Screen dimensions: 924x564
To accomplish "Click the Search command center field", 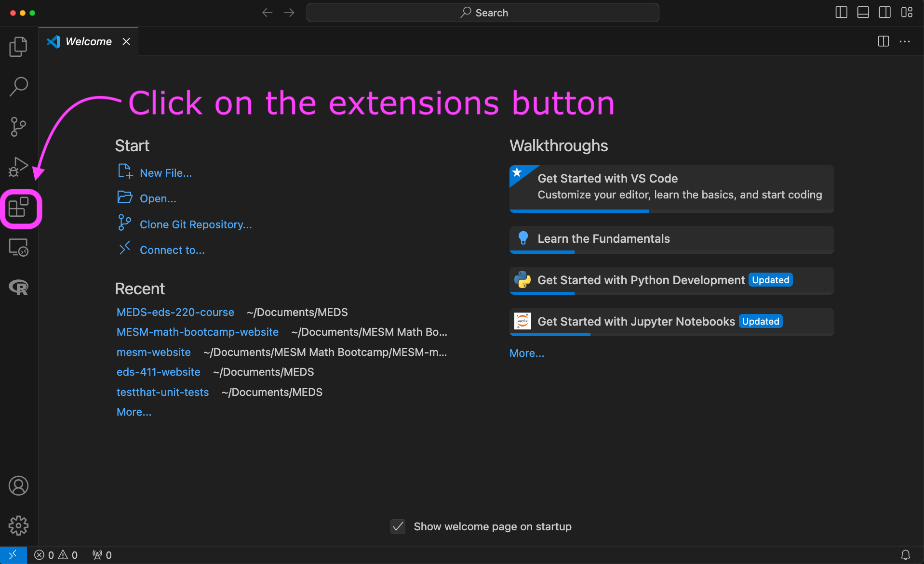I will click(x=482, y=13).
